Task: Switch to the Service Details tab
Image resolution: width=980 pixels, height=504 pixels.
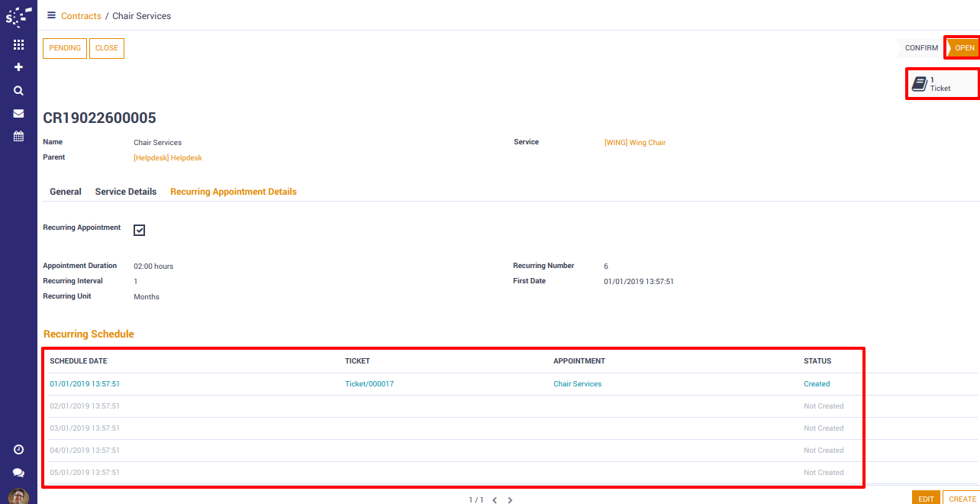Action: coord(125,192)
